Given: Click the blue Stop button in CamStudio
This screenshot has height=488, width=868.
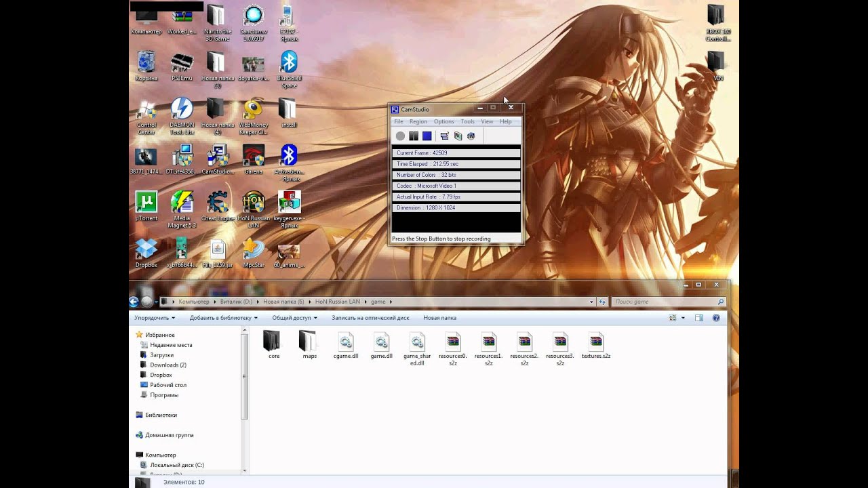Looking at the screenshot, I should coord(427,136).
